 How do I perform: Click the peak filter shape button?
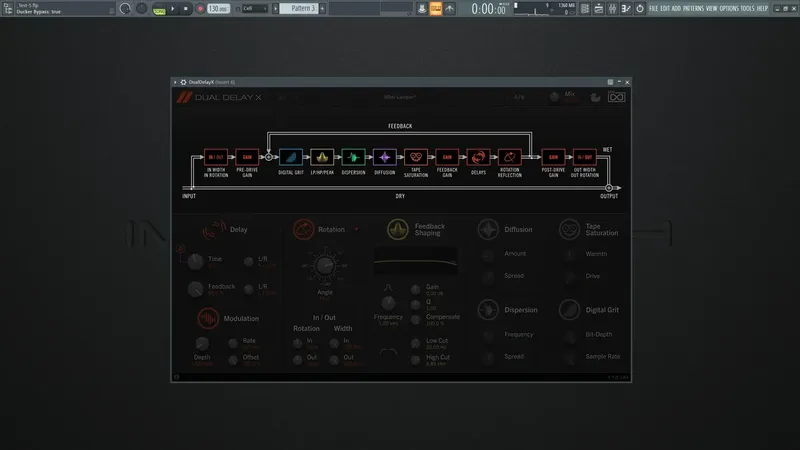coord(388,288)
